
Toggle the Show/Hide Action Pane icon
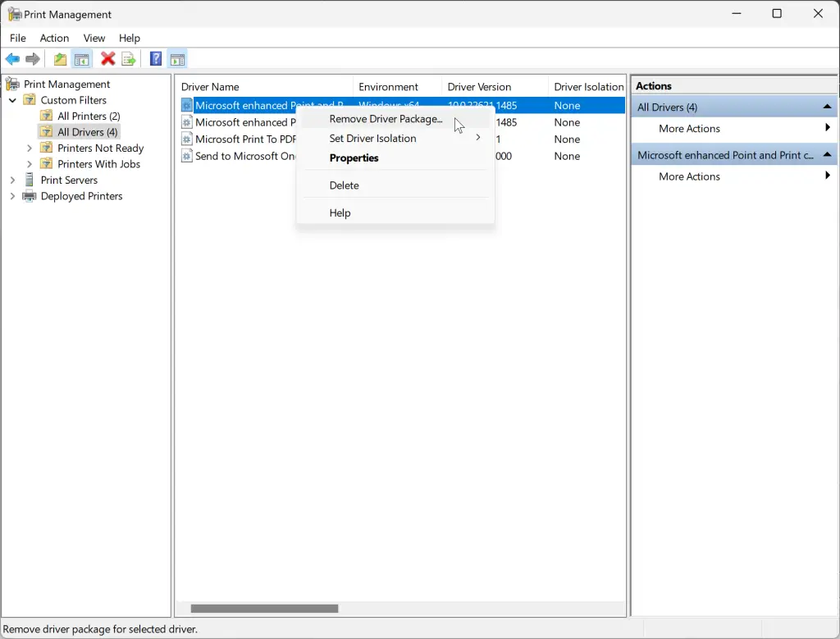tap(178, 58)
